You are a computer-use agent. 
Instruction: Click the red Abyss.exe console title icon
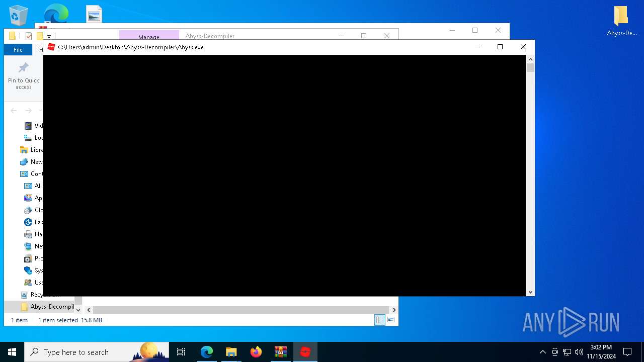pos(51,47)
